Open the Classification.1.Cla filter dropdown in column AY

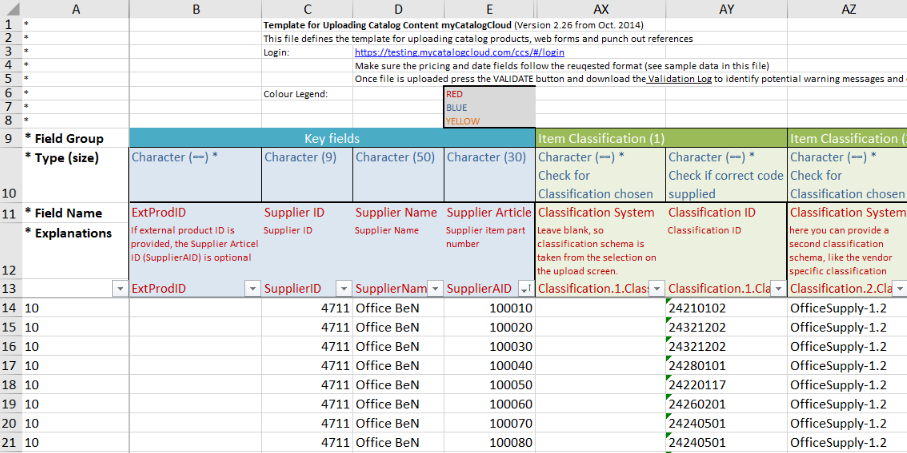pyautogui.click(x=777, y=288)
